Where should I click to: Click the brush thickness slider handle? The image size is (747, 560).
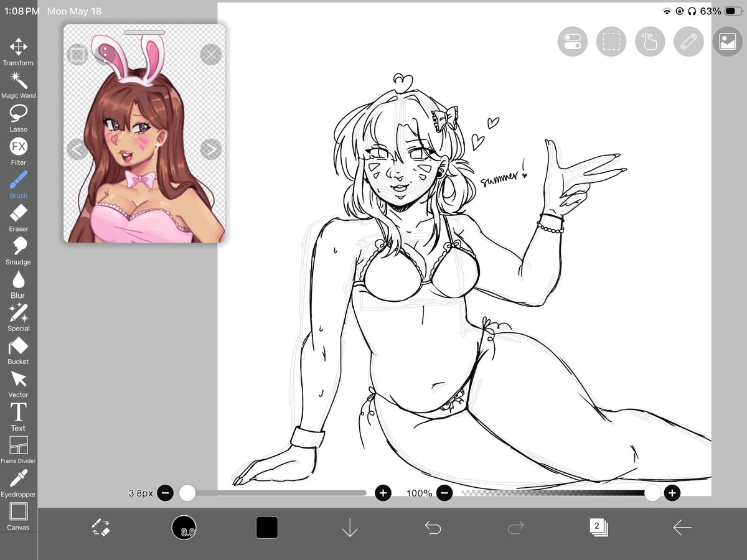point(187,493)
